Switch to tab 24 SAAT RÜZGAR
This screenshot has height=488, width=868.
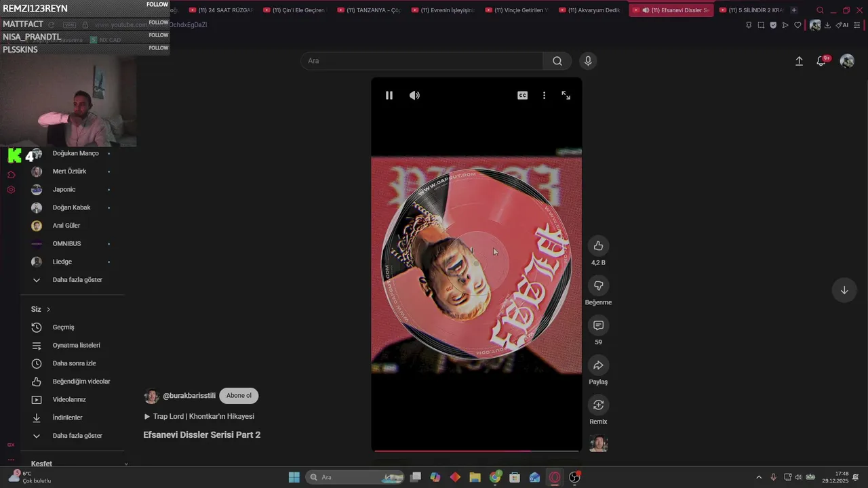220,10
